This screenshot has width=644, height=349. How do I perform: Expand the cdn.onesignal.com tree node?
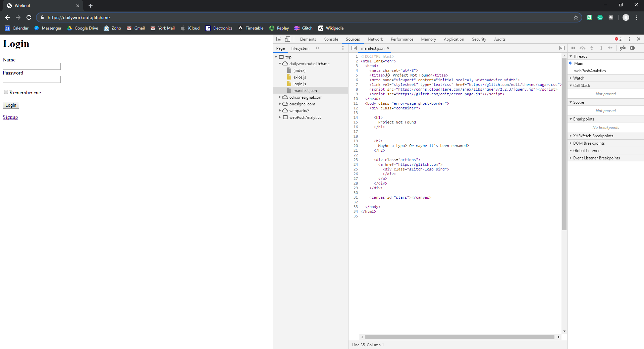280,97
